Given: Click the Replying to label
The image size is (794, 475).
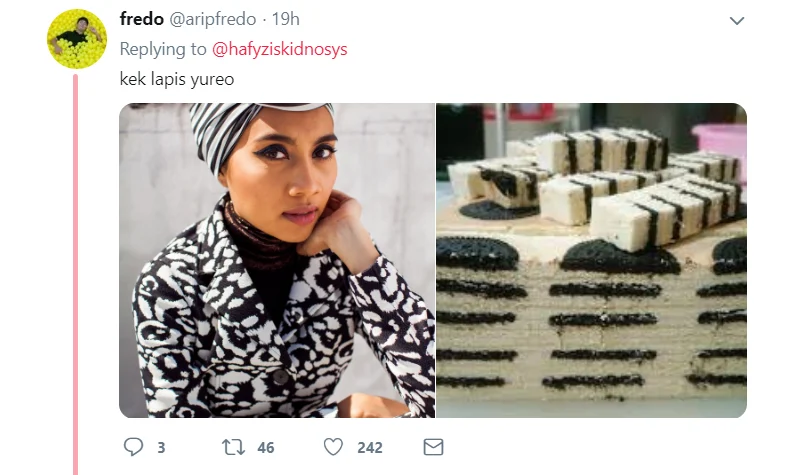Looking at the screenshot, I should tap(163, 49).
